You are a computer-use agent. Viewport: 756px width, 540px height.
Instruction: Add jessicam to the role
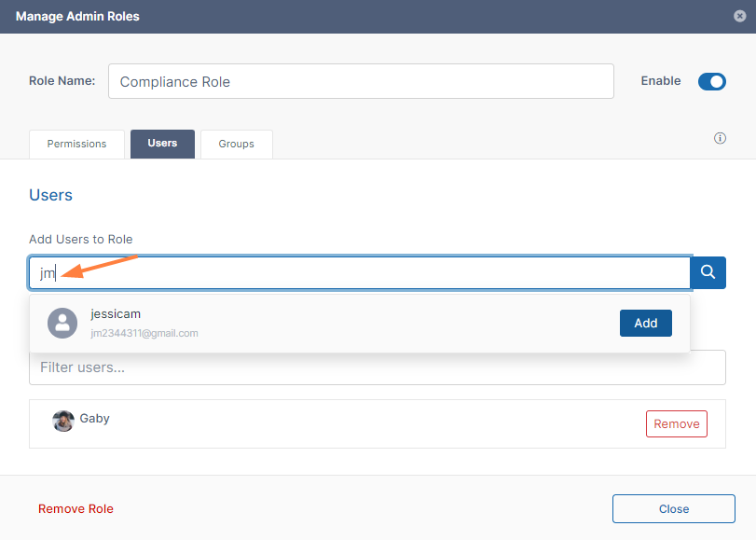pyautogui.click(x=645, y=323)
